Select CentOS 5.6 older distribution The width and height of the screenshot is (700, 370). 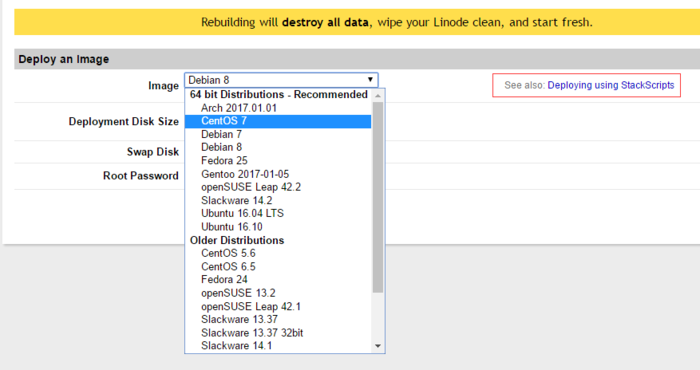(278, 253)
